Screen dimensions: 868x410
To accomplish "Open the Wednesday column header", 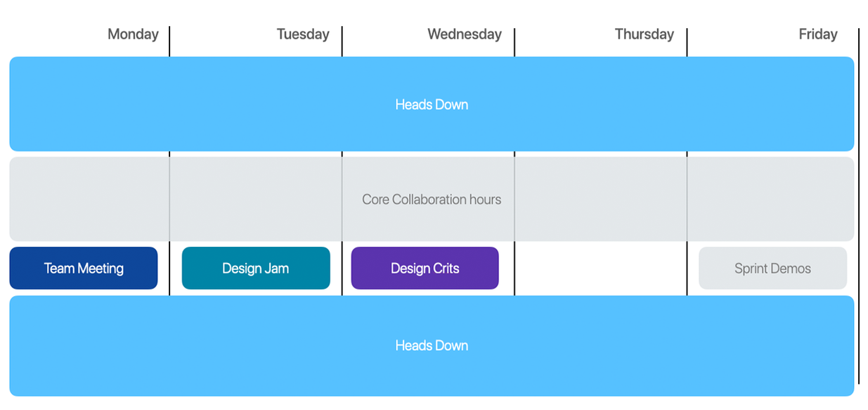I will (x=465, y=34).
